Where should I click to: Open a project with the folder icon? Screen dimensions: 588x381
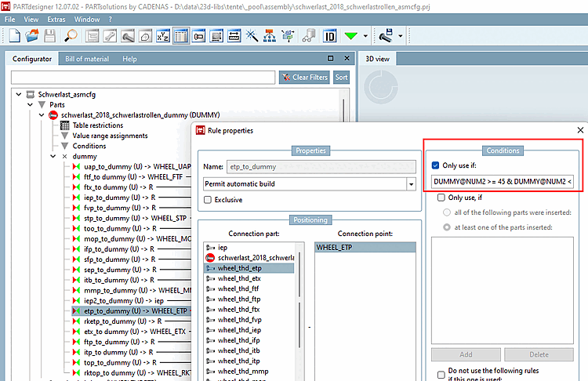pos(32,36)
